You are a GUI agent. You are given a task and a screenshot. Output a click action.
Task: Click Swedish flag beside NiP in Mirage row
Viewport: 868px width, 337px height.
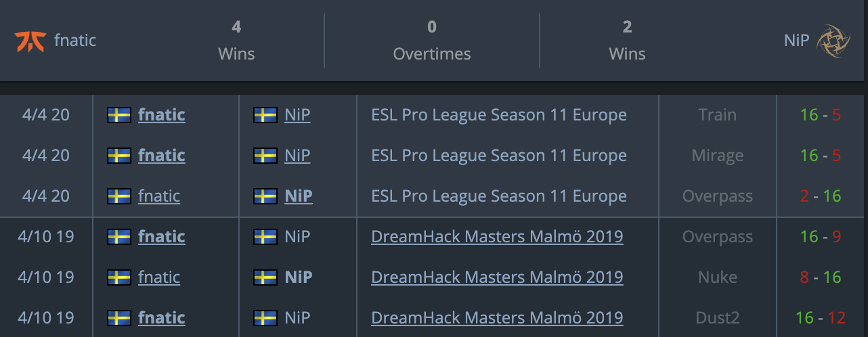pos(265,156)
